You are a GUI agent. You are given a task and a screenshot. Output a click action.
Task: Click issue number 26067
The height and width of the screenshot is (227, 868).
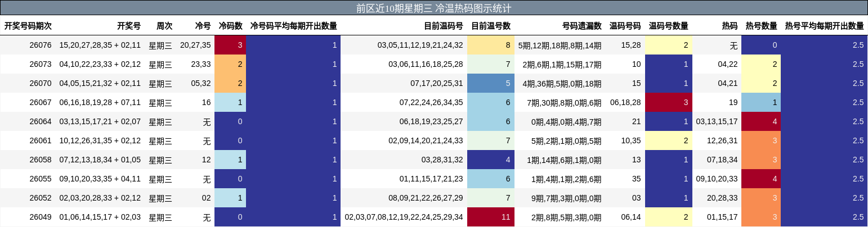(41, 102)
